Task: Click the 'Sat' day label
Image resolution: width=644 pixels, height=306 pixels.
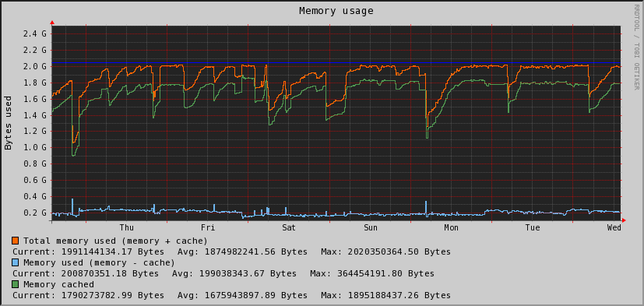Action: (x=289, y=227)
